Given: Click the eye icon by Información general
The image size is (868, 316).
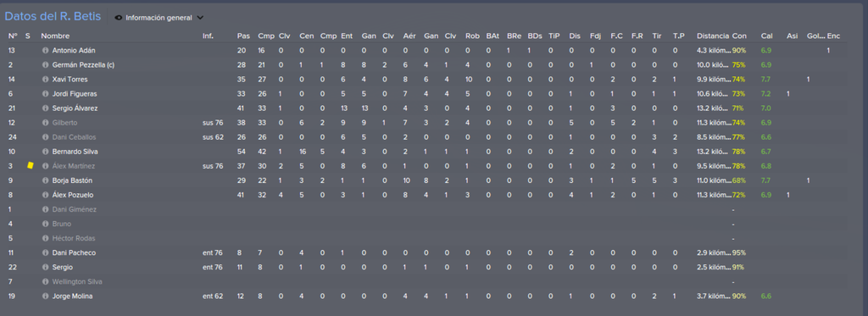Looking at the screenshot, I should [x=118, y=18].
